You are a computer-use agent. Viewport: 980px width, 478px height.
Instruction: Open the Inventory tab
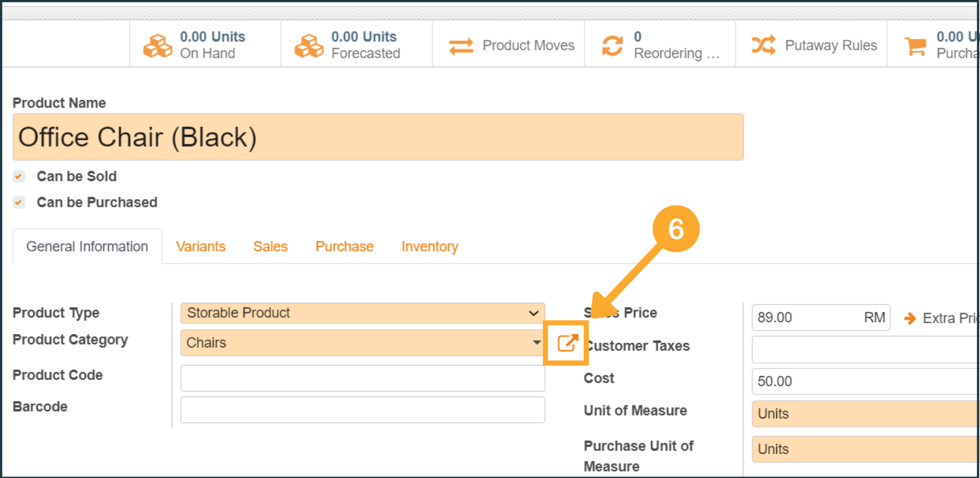(429, 246)
